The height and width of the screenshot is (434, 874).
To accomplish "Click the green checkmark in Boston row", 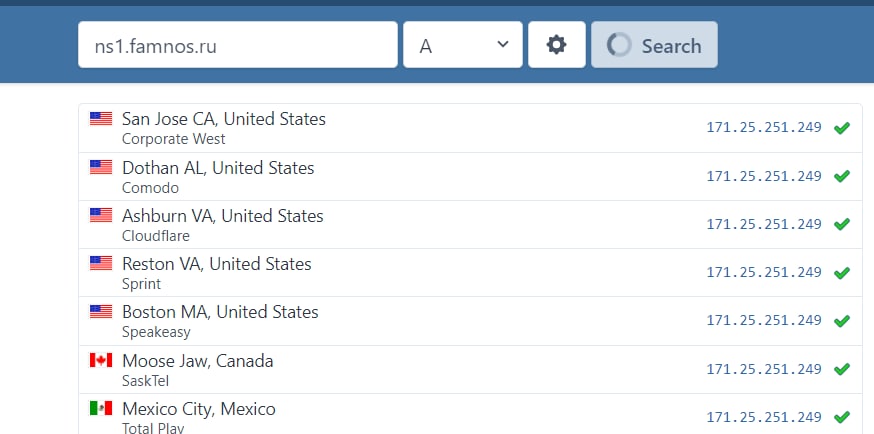I will pyautogui.click(x=842, y=320).
